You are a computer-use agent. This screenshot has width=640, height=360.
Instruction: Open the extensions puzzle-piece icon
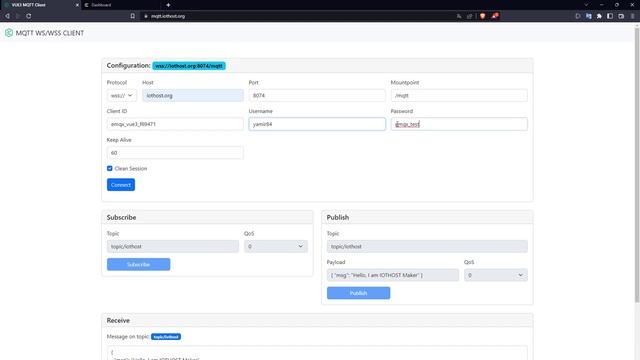point(599,16)
